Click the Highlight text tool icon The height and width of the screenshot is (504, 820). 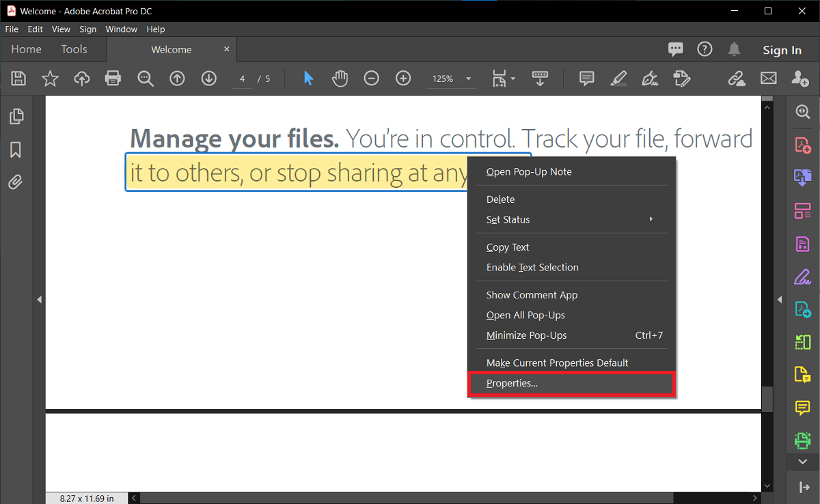pos(618,79)
